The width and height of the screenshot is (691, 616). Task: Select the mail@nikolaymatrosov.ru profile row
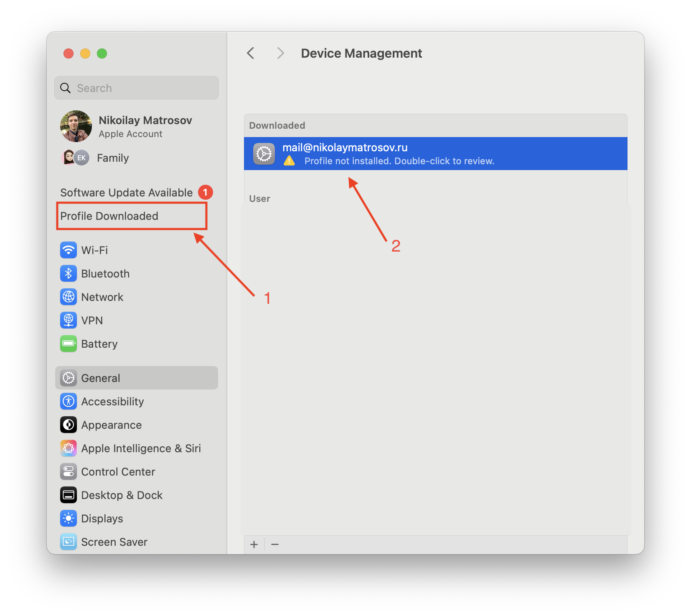(435, 154)
